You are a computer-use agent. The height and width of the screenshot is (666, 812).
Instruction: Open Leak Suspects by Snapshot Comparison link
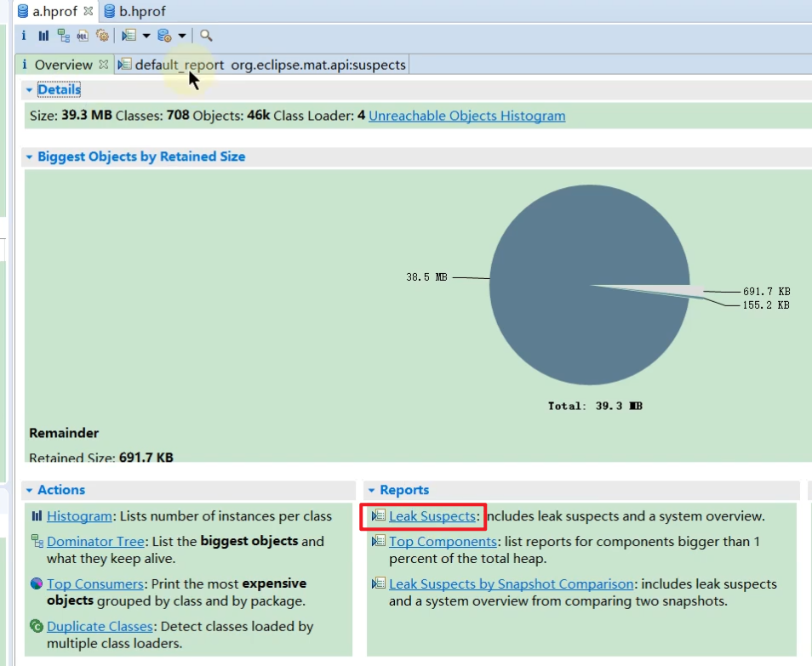pyautogui.click(x=512, y=583)
